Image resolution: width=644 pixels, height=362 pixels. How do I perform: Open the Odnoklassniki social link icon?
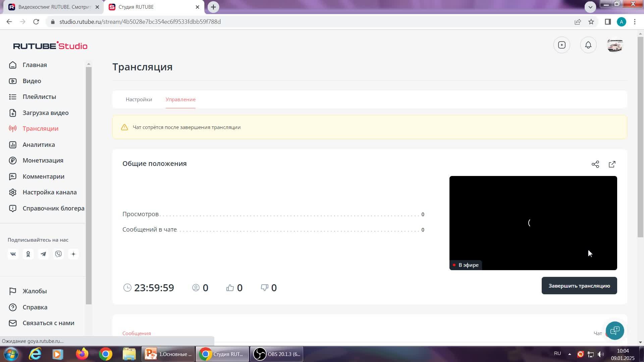[x=28, y=254]
